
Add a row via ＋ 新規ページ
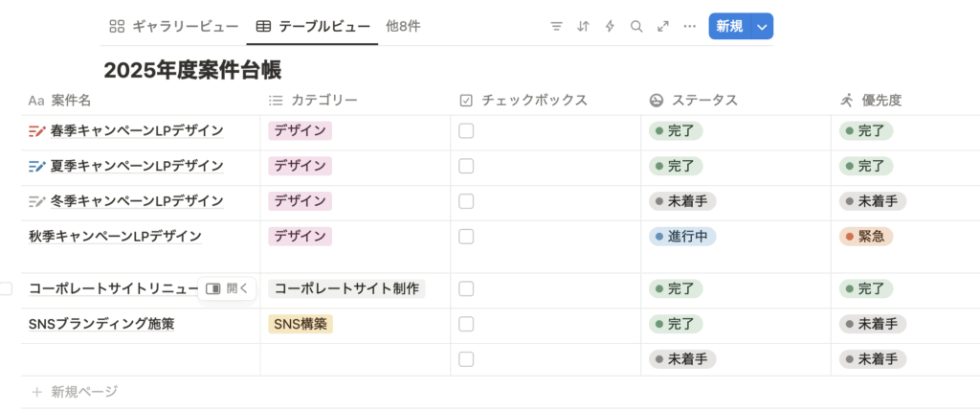tap(75, 391)
